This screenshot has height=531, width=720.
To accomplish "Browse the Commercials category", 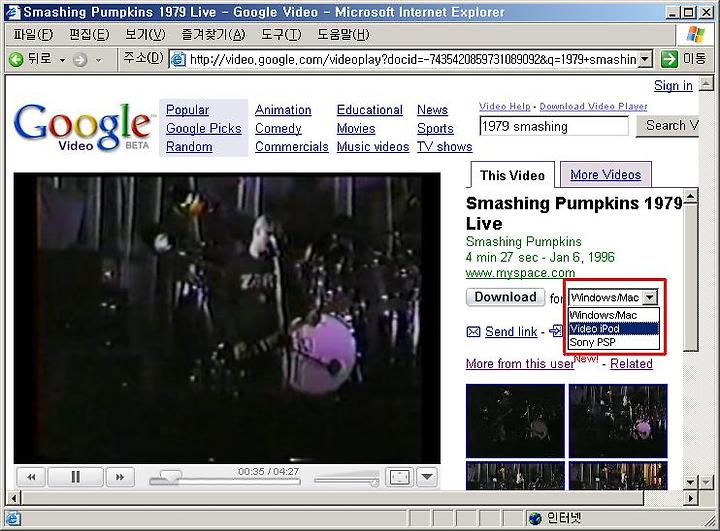I will coord(292,147).
